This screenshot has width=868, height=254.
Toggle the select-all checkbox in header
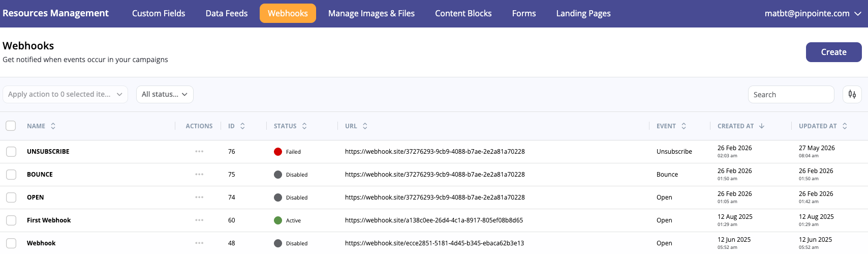click(11, 126)
